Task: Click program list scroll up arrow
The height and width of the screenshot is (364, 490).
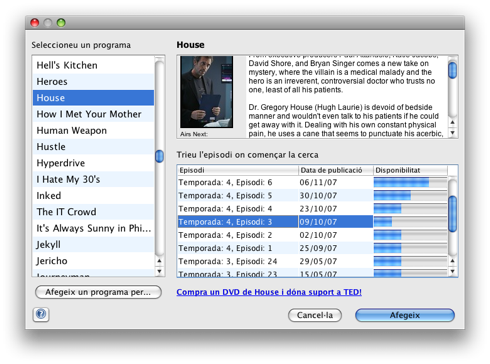Action: (x=160, y=261)
